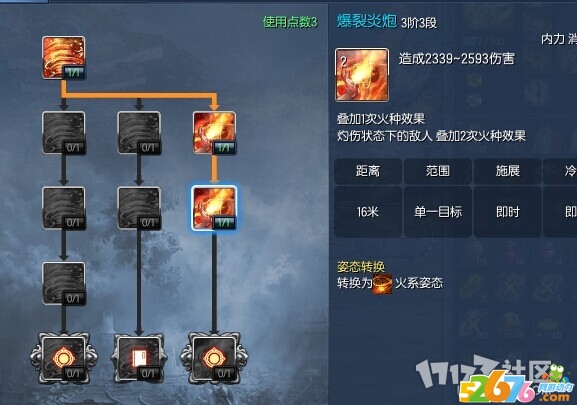Select the bottom-left ornate final skill node
577x405 pixels.
64,359
